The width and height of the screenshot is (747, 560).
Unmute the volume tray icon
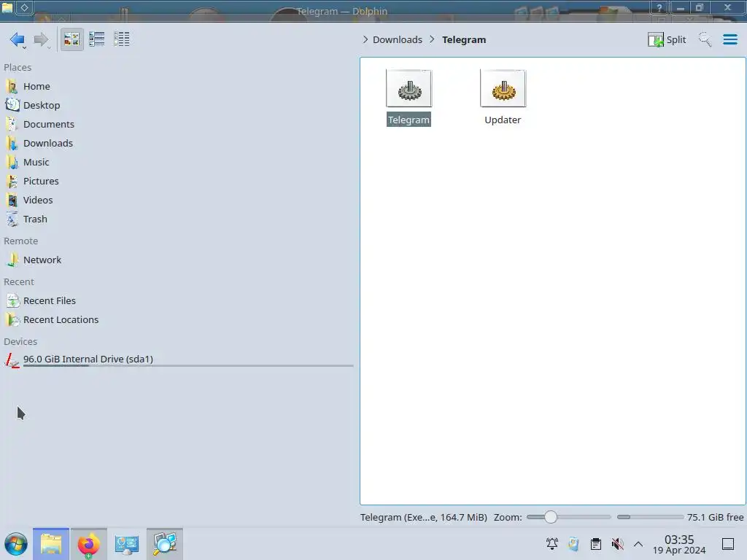617,544
